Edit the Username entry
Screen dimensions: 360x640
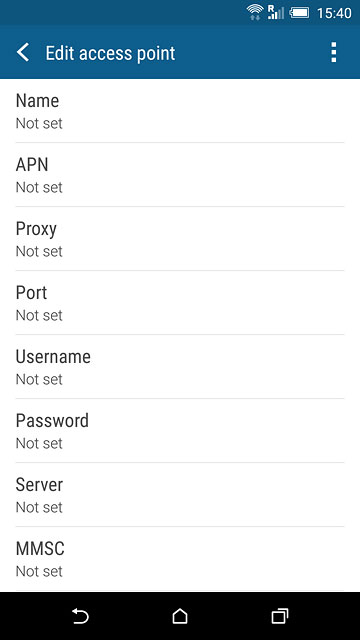180,367
